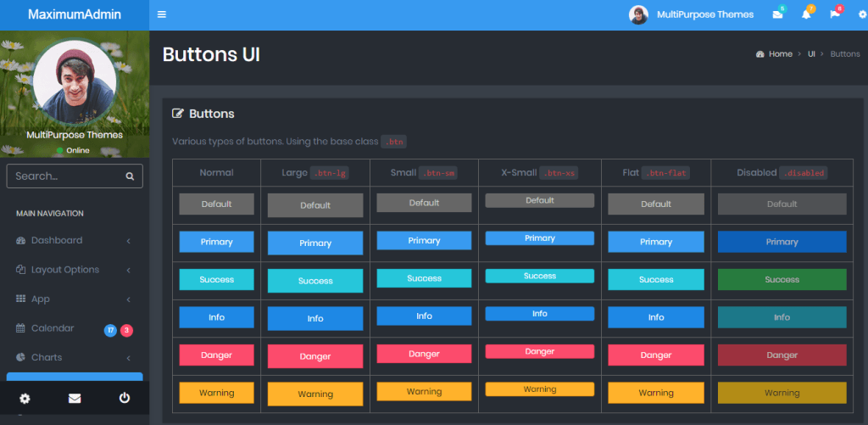868x425 pixels.
Task: Click MultiPurpose Themes name in header
Action: (705, 15)
